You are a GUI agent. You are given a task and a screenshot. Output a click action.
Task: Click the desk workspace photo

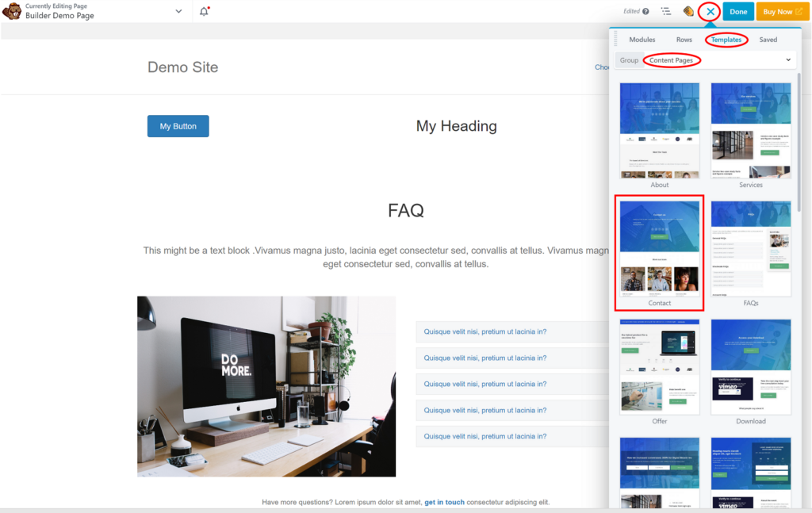[x=266, y=386]
